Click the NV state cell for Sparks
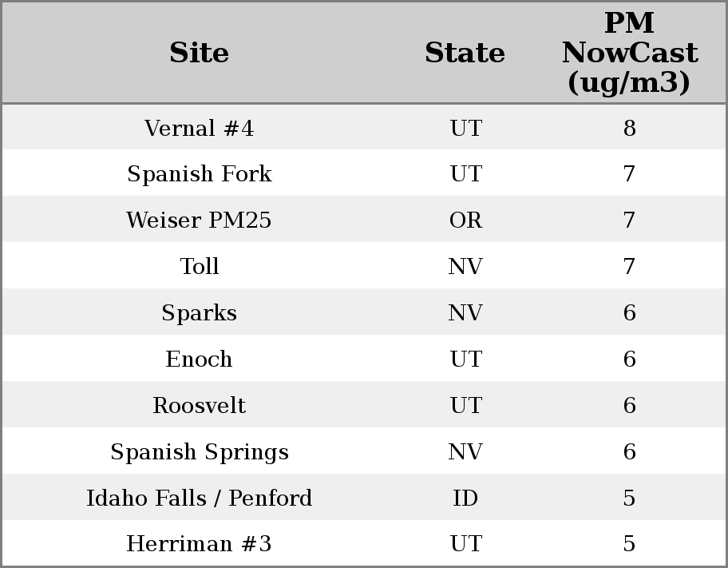This screenshot has width=728, height=568. tap(465, 313)
